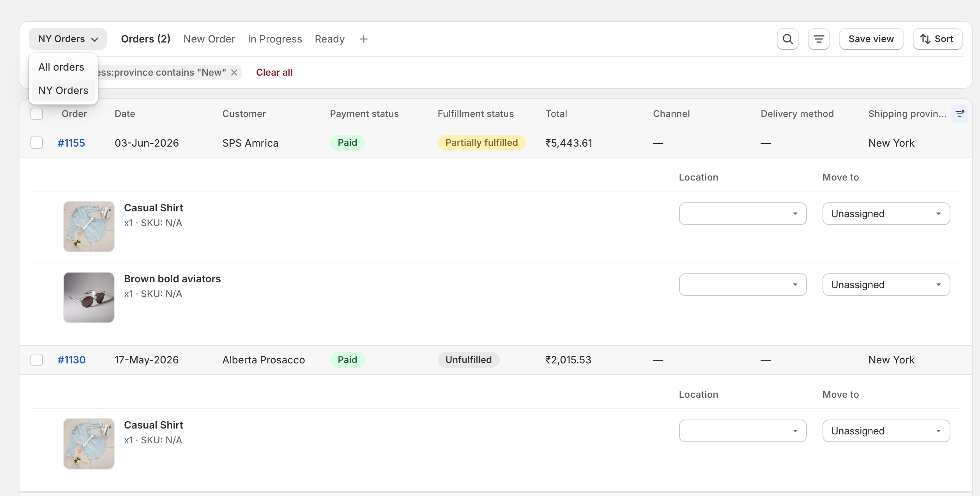The width and height of the screenshot is (980, 496).
Task: Click the Sort button
Action: [938, 39]
